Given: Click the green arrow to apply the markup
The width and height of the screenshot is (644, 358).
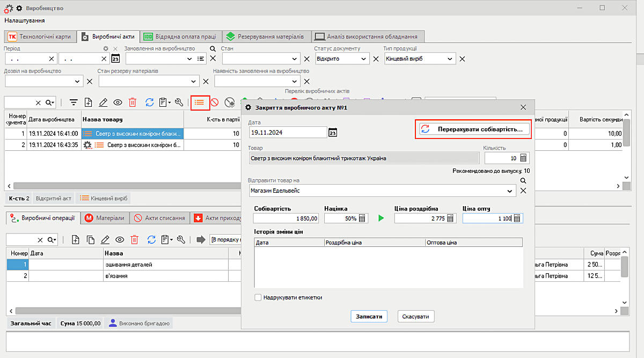Looking at the screenshot, I should coord(381,218).
